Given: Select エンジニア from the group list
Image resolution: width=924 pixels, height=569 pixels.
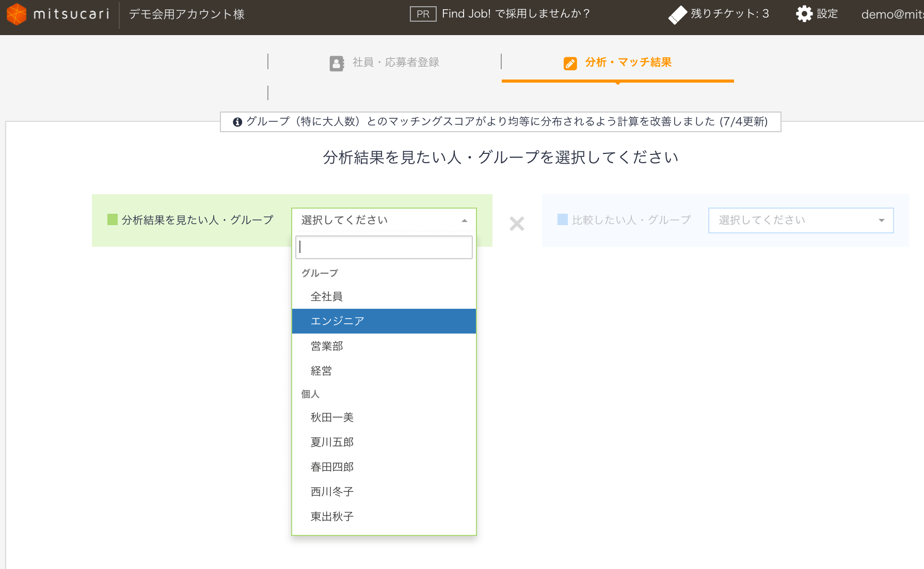Looking at the screenshot, I should pyautogui.click(x=337, y=321).
